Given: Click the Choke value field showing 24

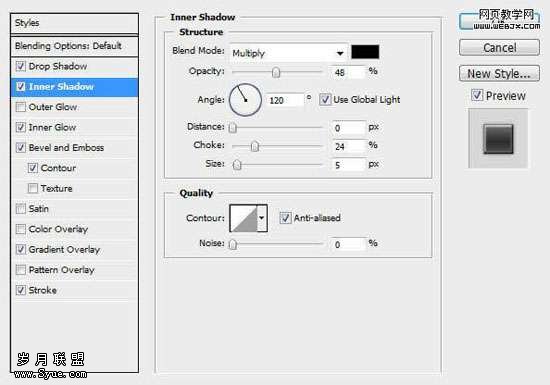Looking at the screenshot, I should tap(348, 146).
